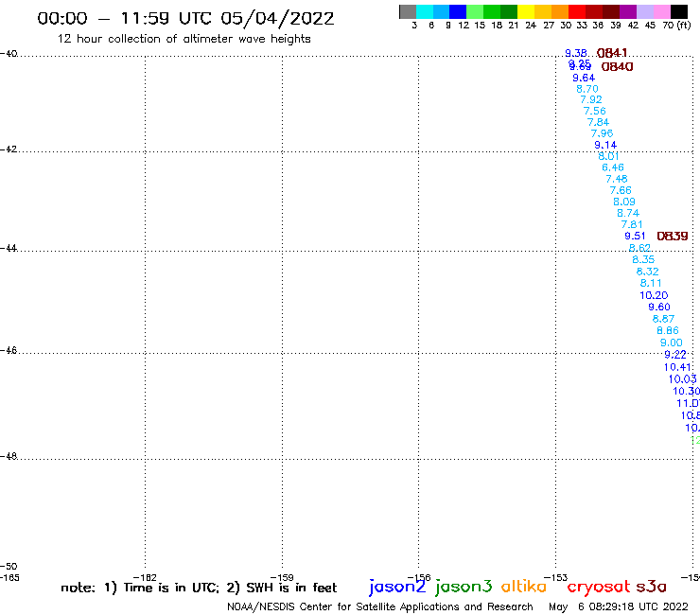Choose the pink swatch before the 70 label

click(x=662, y=11)
